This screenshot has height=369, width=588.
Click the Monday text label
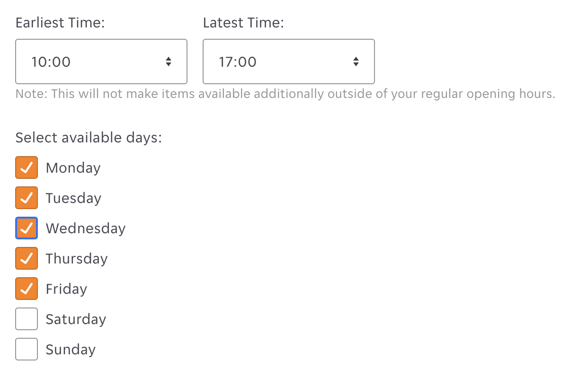(x=73, y=168)
